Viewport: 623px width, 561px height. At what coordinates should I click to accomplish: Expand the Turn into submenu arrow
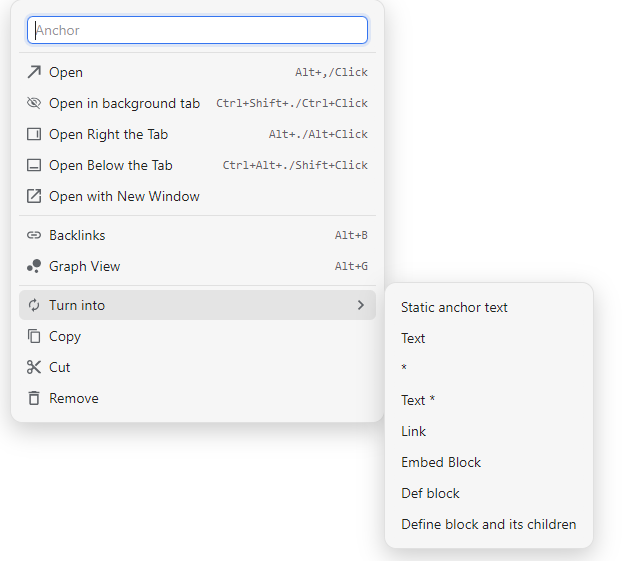[x=361, y=305]
